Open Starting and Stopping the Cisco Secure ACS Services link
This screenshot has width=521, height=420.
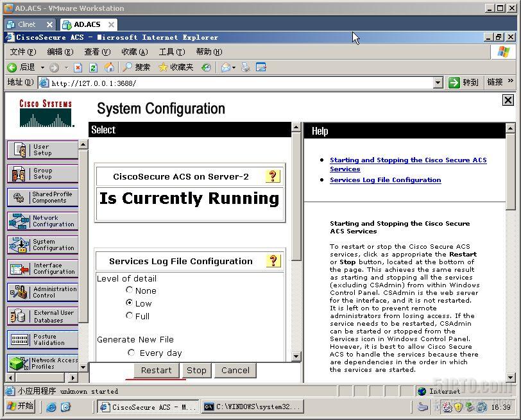[408, 164]
